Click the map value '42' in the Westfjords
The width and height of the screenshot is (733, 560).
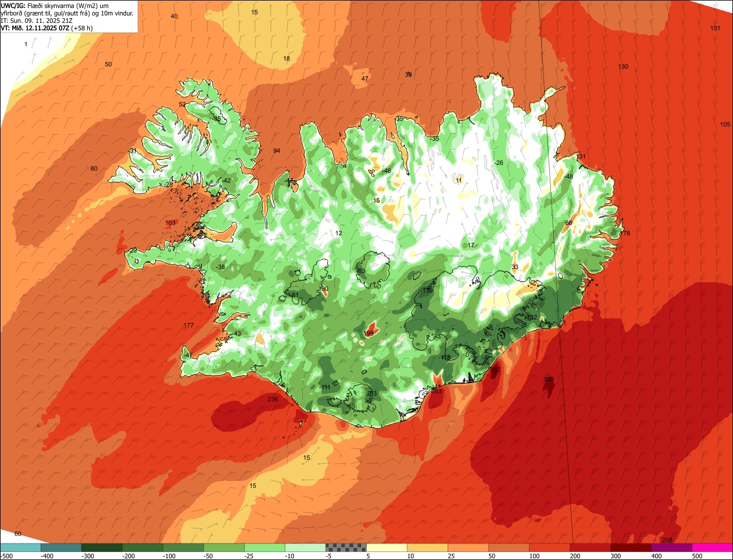227,180
